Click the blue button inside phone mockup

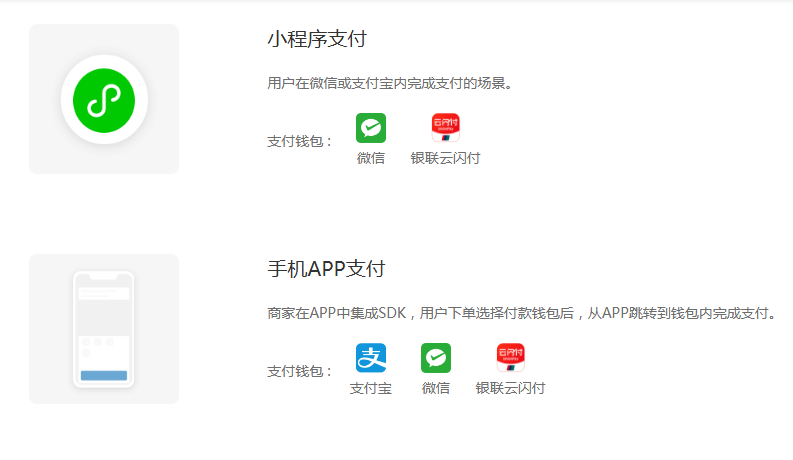tap(104, 376)
